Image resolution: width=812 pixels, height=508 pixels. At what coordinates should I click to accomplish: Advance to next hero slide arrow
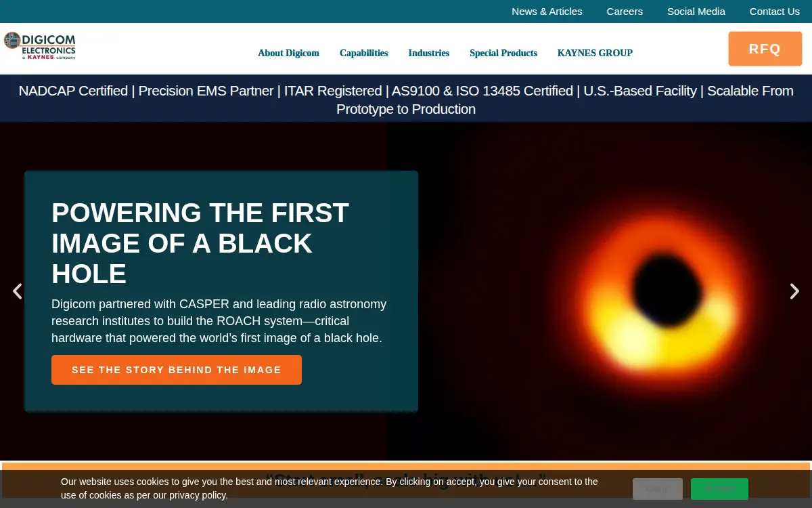click(x=794, y=291)
